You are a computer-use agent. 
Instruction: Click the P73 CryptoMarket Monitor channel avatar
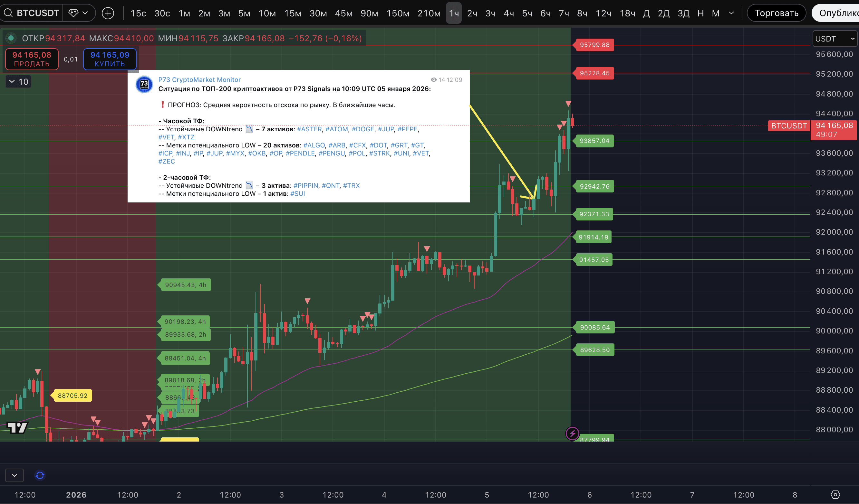(x=144, y=85)
